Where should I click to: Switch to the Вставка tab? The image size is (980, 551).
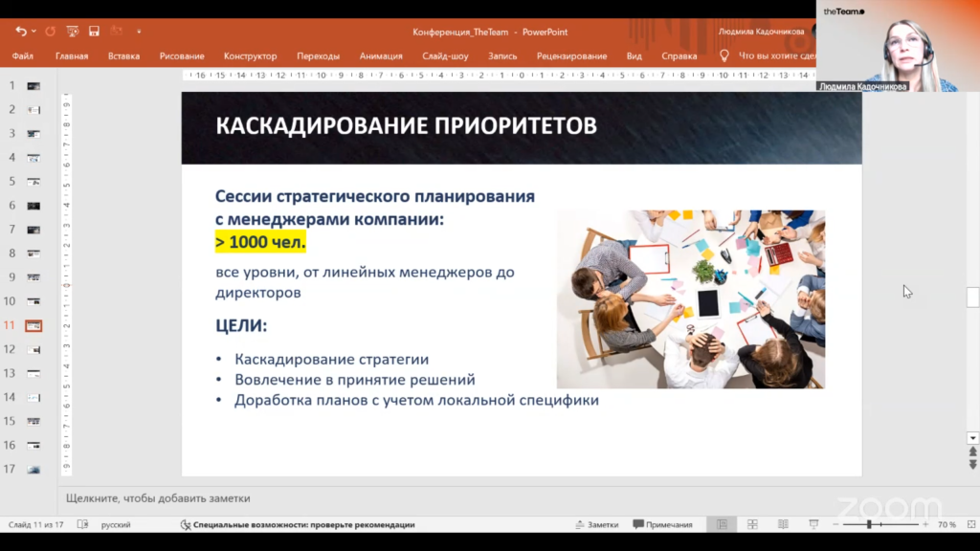tap(123, 56)
